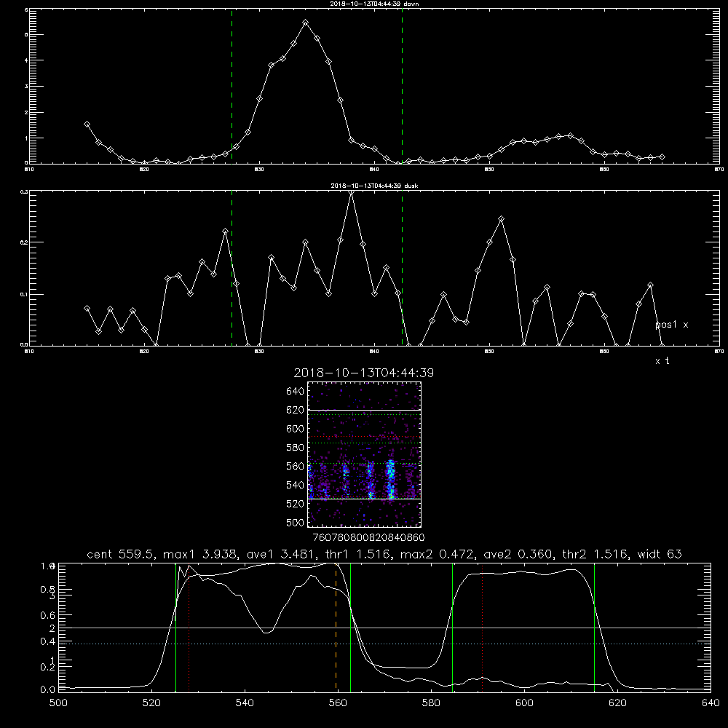
Task: Click the bottom axis label 600
Action: 524,703
